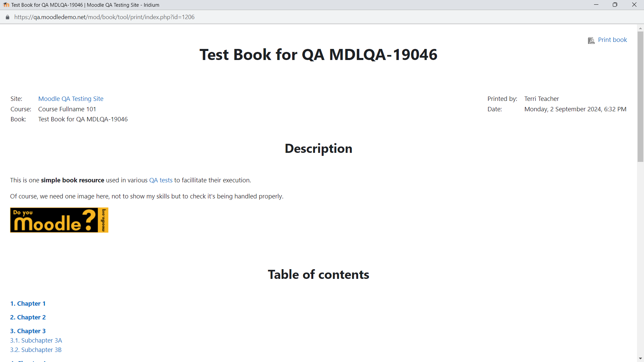The height and width of the screenshot is (362, 644).
Task: Click the "Site:" label
Action: click(16, 99)
